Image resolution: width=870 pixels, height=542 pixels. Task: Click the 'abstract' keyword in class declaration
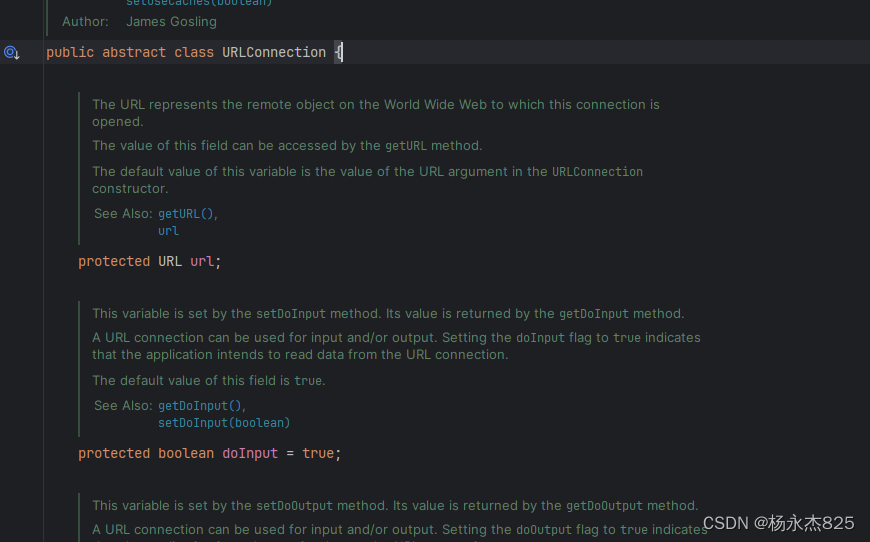coord(134,52)
